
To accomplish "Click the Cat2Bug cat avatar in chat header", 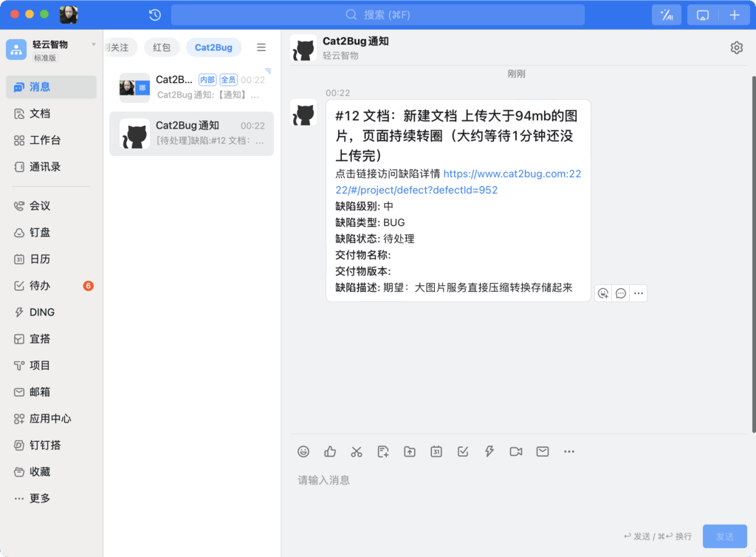I will (x=303, y=48).
